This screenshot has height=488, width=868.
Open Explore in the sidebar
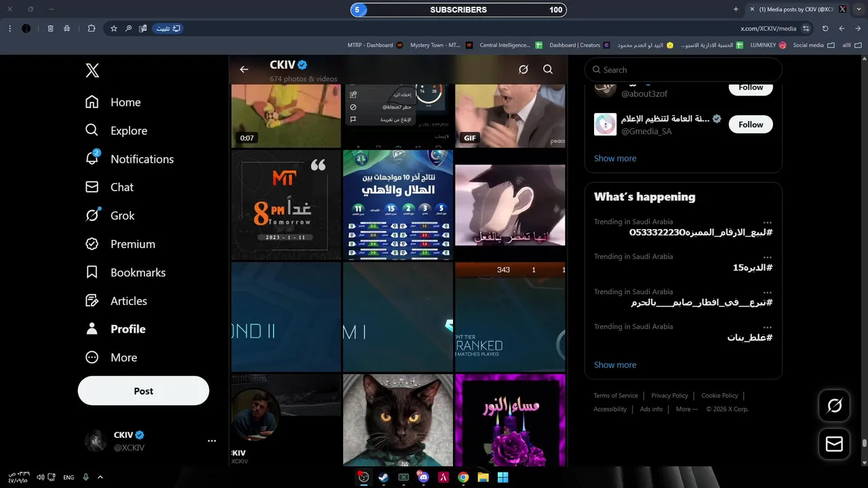[116, 131]
